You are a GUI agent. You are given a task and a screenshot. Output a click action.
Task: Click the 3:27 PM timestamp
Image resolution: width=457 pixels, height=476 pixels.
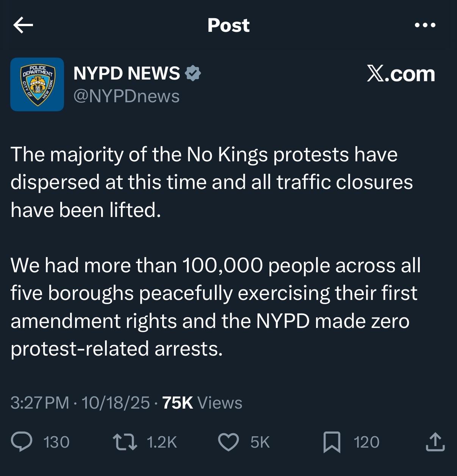pos(40,403)
